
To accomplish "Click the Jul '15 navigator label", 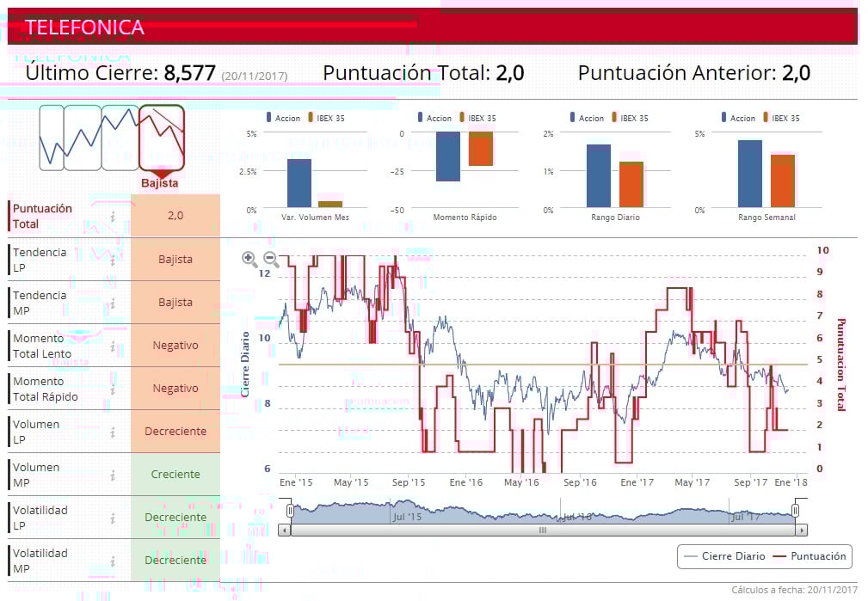I will coord(407,517).
